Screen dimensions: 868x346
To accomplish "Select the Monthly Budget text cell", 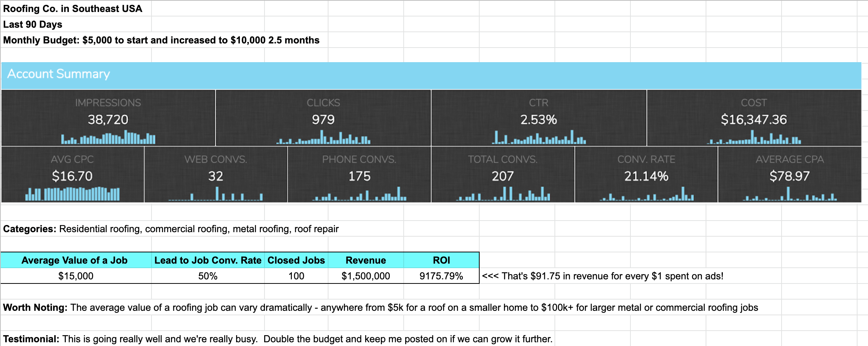I will coord(161,40).
